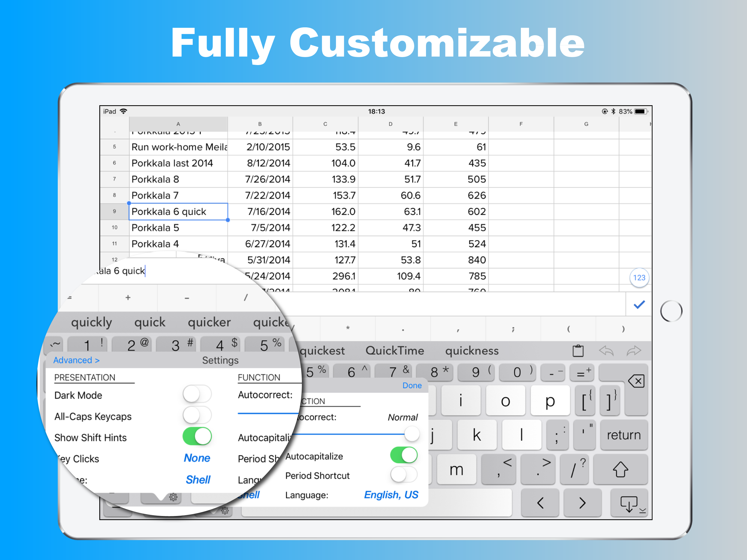Viewport: 747px width, 560px height.
Task: Switch off Autocapitalize in Function settings
Action: [x=404, y=455]
